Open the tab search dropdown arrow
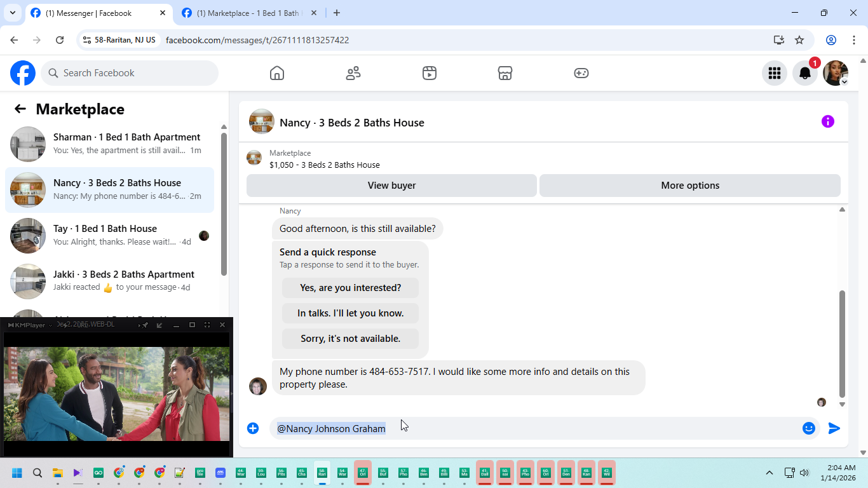 12,13
